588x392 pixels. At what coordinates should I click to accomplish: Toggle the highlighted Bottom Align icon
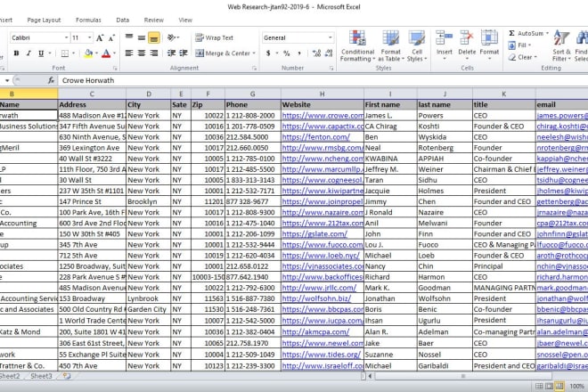(x=154, y=37)
